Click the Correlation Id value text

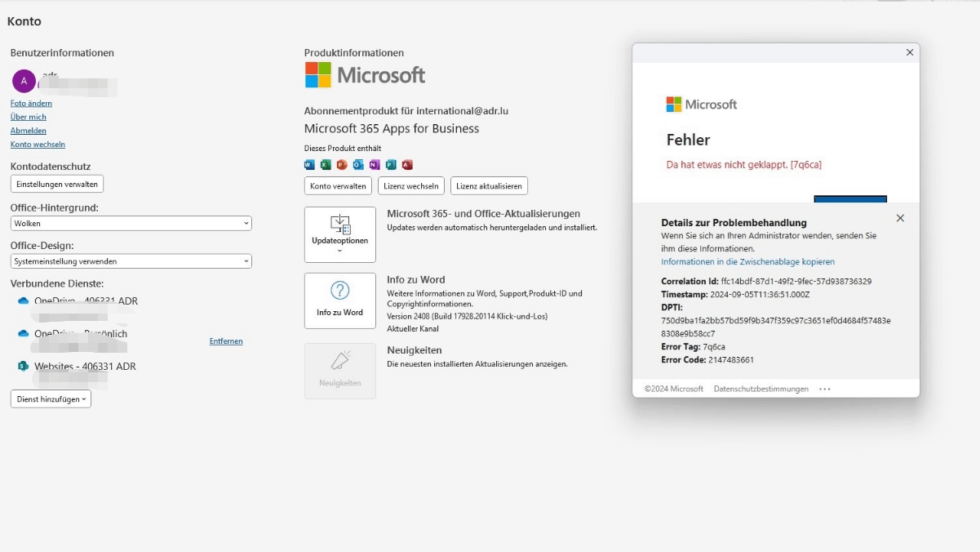pyautogui.click(x=796, y=282)
